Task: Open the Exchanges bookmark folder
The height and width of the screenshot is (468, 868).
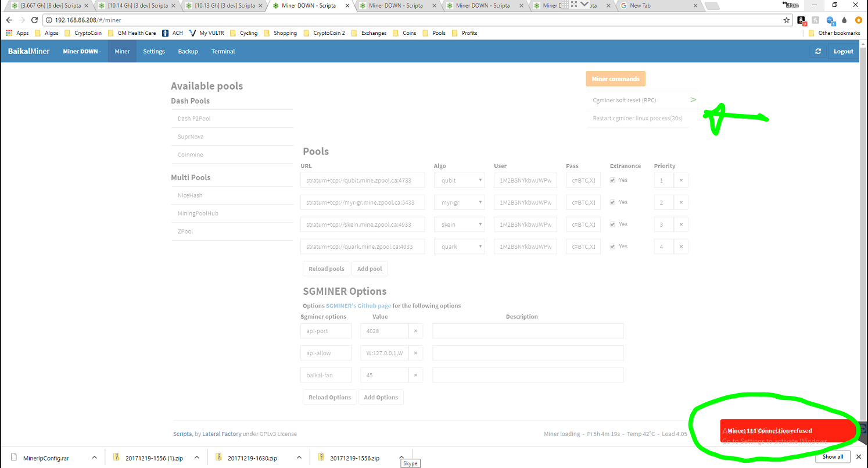Action: click(369, 33)
